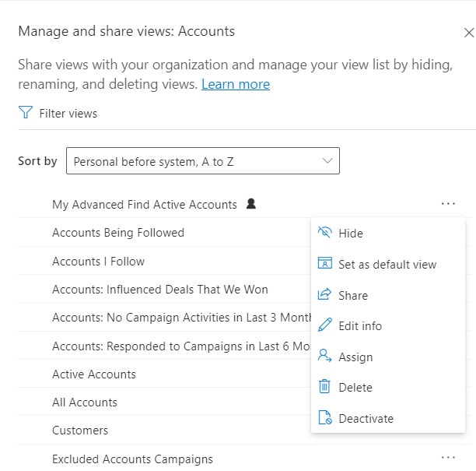
Task: Open the Learn more link
Action: coord(236,84)
